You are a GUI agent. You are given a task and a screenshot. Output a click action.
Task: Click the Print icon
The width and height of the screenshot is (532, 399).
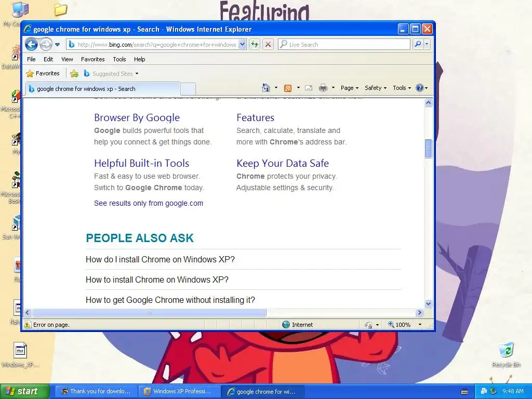323,88
